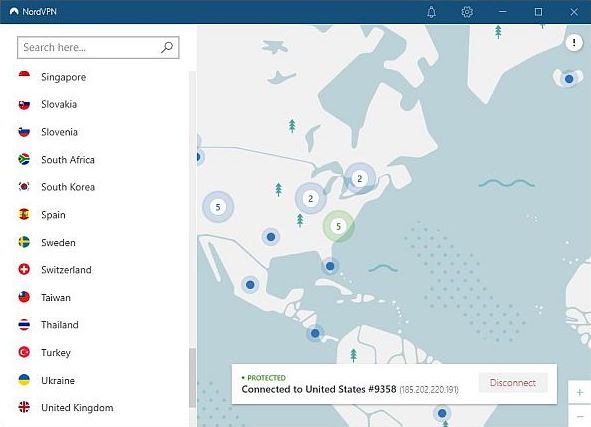Click the Texas server pin on map

pyautogui.click(x=271, y=237)
